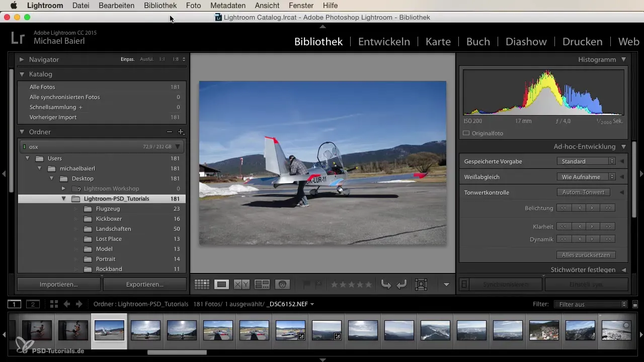Expand the Navigator panel
The image size is (644, 362).
pyautogui.click(x=22, y=59)
